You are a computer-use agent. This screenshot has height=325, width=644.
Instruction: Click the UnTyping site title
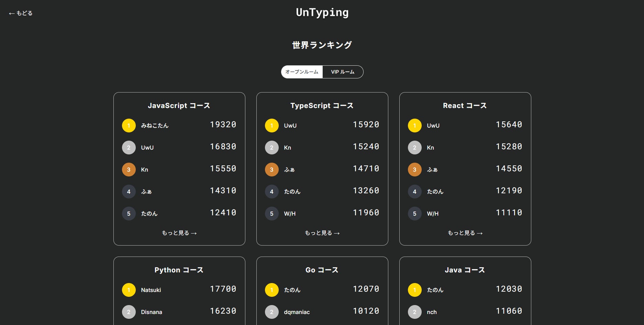coord(322,13)
